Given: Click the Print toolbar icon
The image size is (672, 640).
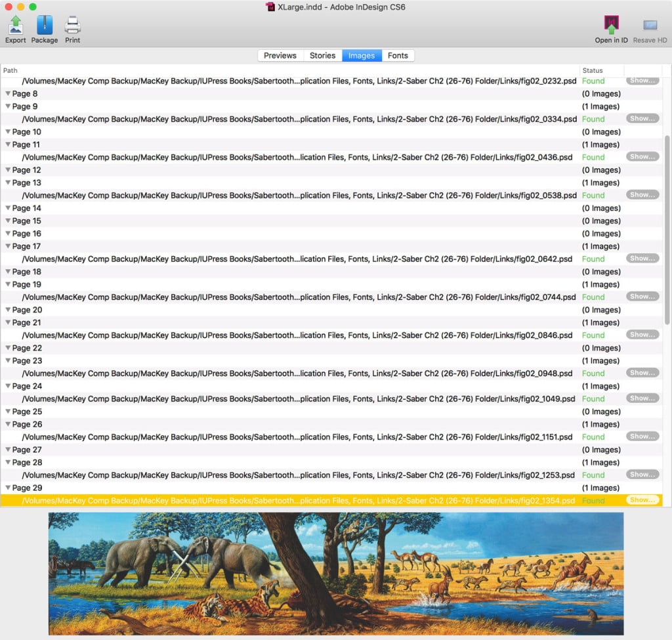Looking at the screenshot, I should click(72, 29).
